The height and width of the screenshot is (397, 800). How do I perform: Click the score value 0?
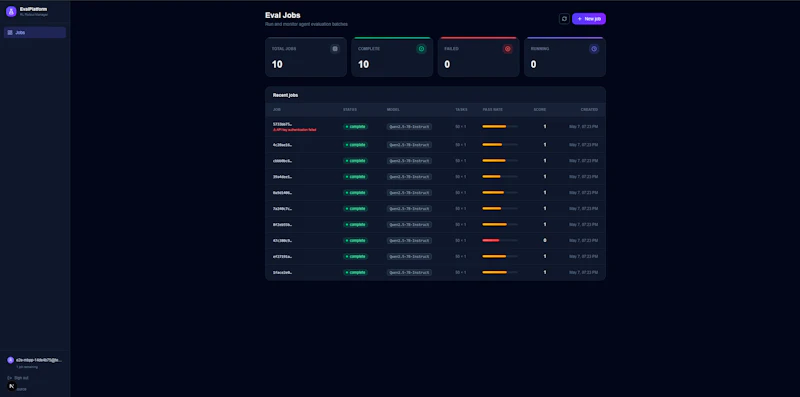click(x=544, y=240)
